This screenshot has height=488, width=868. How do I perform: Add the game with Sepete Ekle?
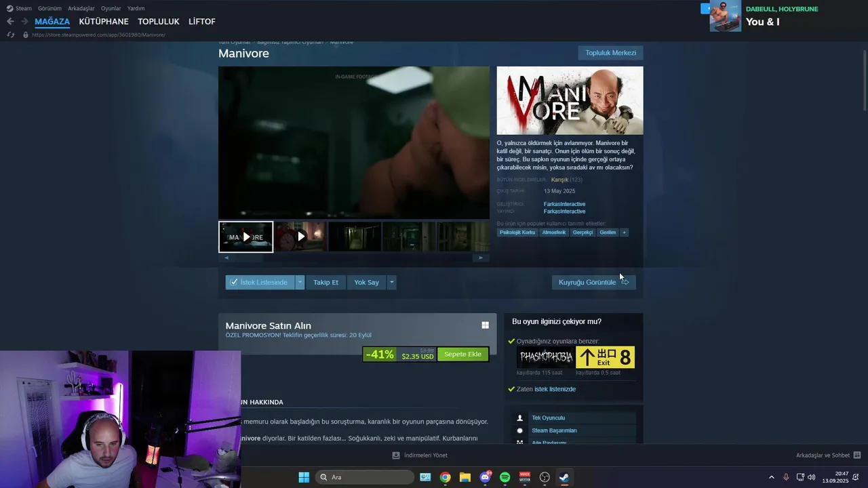click(x=462, y=354)
